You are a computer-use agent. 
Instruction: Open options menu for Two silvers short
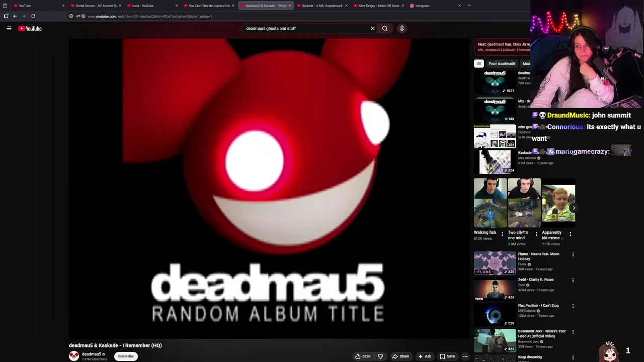[x=536, y=234]
